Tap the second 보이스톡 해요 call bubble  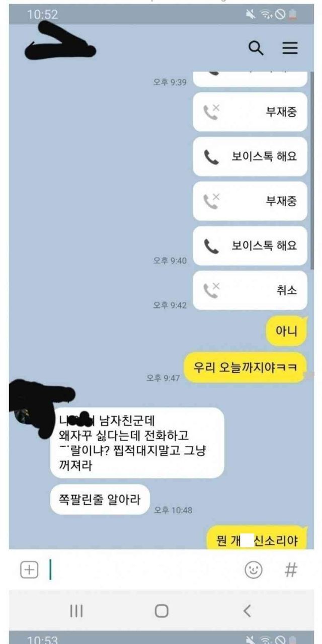(250, 246)
